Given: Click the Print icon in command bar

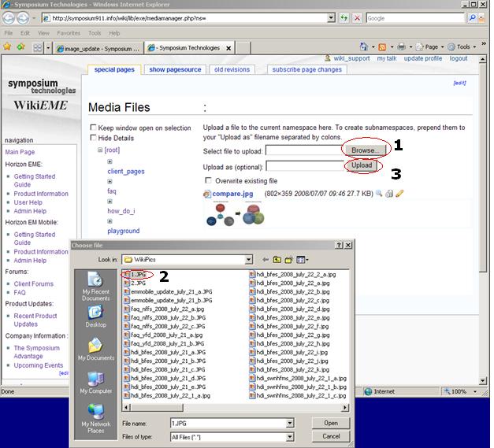Looking at the screenshot, I should (x=401, y=47).
